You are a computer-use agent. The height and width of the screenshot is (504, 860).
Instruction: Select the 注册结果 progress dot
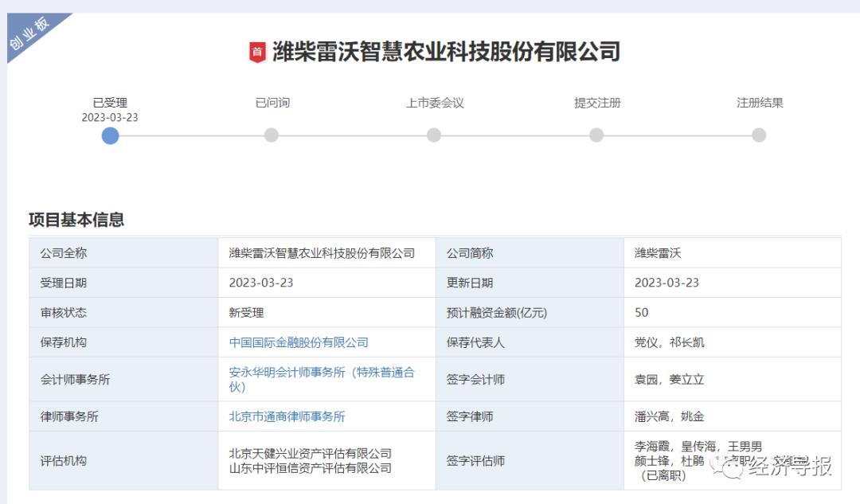tap(759, 135)
